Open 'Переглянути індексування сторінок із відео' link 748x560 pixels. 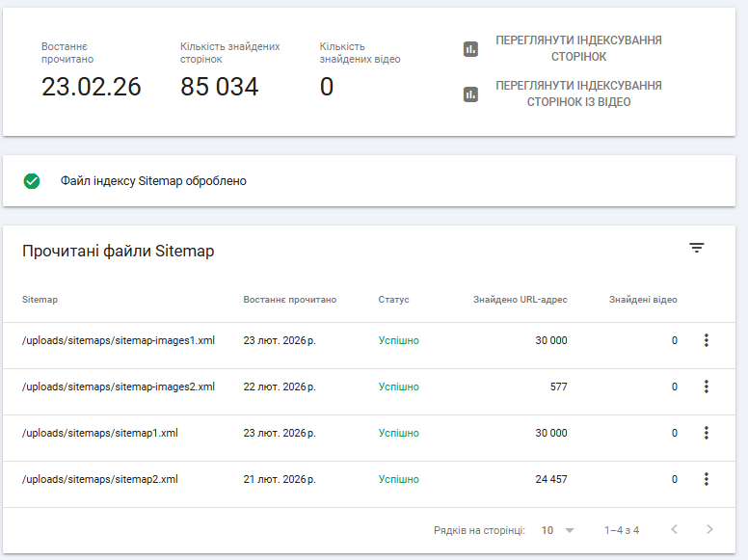pyautogui.click(x=578, y=93)
